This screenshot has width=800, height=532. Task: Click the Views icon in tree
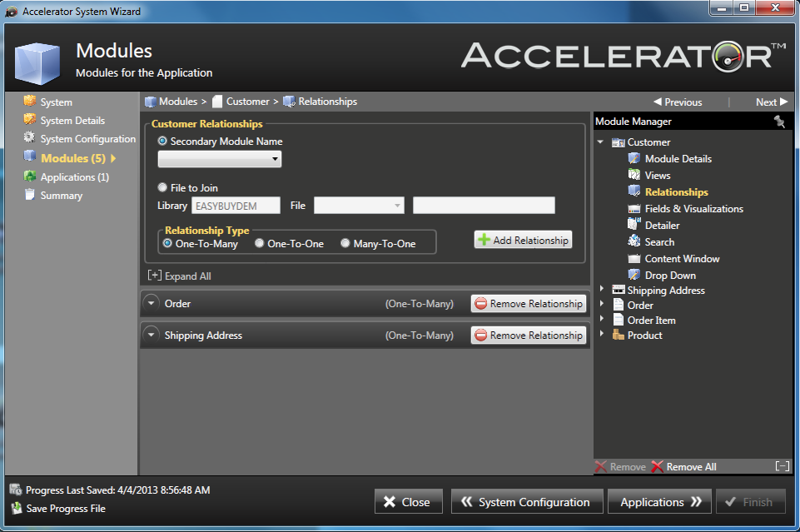[634, 175]
